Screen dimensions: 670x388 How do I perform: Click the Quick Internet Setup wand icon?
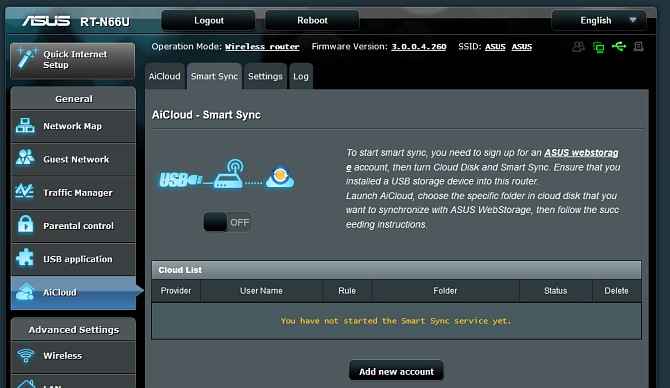pos(26,59)
